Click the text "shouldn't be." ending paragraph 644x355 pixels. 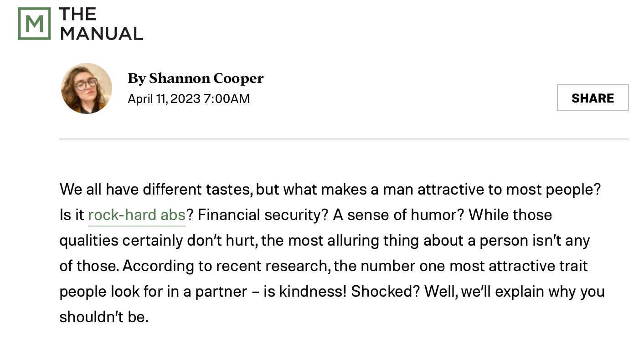104,317
